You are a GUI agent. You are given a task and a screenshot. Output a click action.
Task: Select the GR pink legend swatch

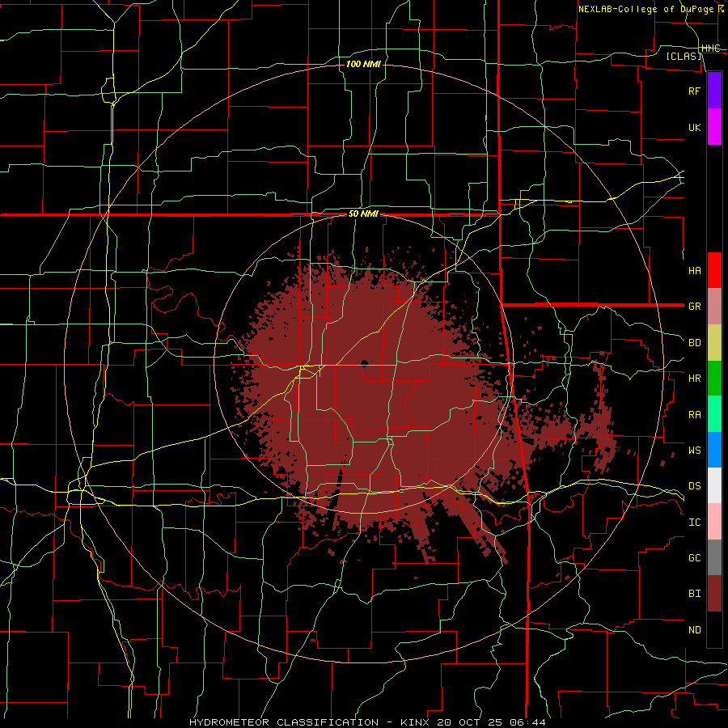point(714,307)
